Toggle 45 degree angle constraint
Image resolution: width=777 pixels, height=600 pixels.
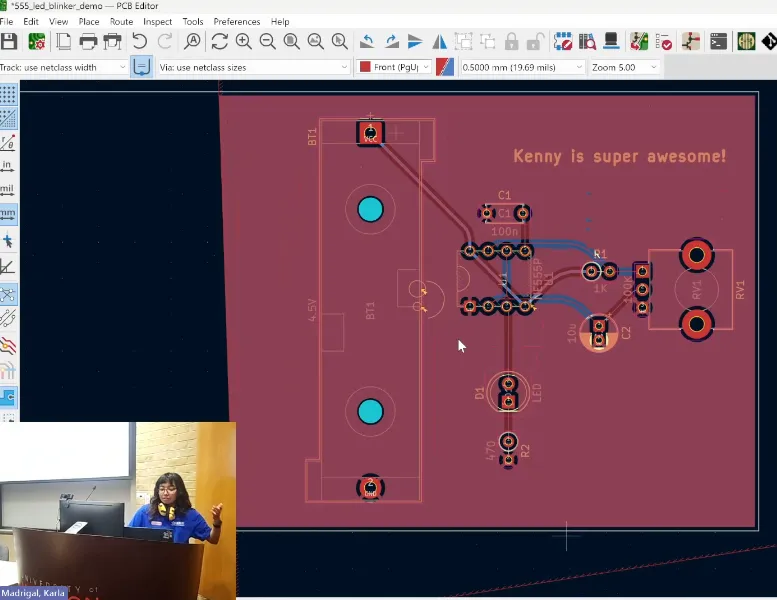point(8,268)
